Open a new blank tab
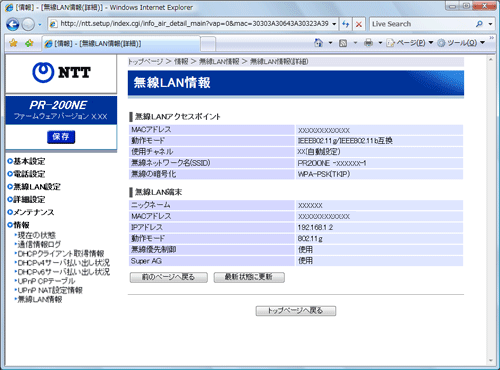 pos(208,44)
